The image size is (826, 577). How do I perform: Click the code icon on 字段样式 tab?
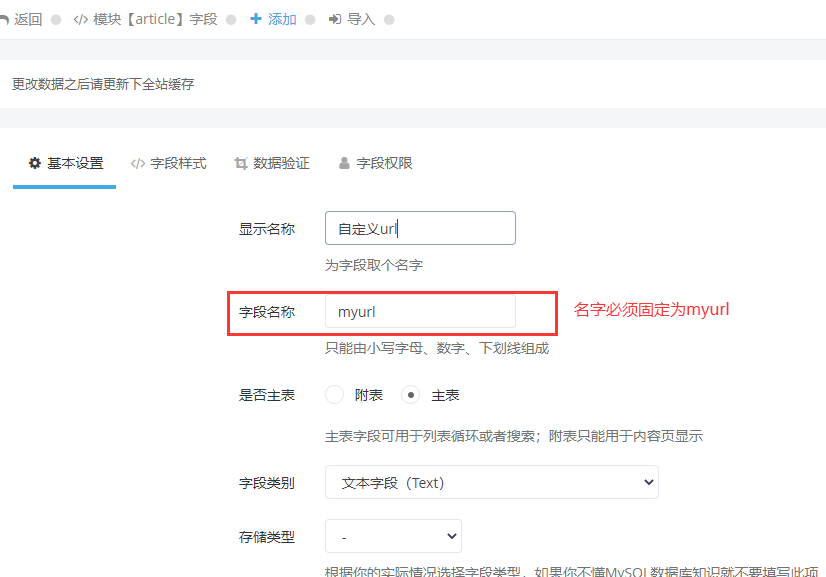138,163
